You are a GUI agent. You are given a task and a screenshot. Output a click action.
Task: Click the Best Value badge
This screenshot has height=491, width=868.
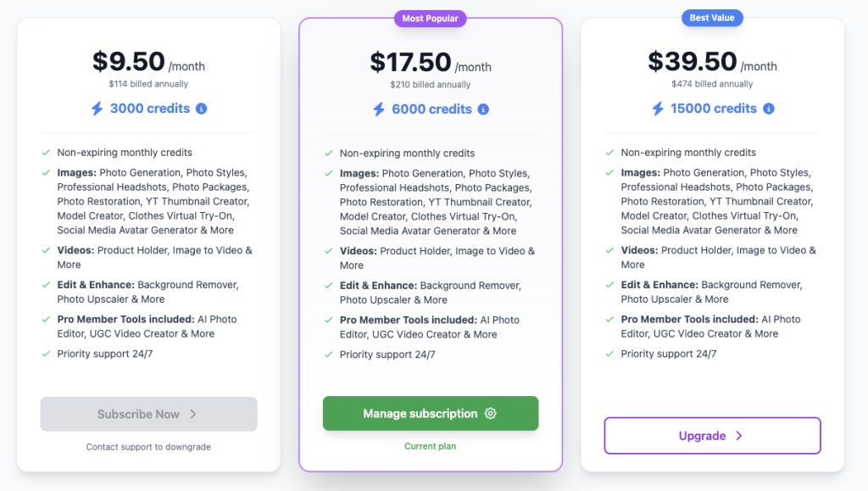712,17
